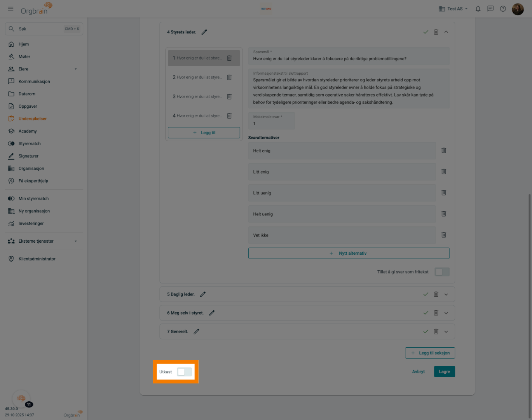Screen dimensions: 532x420
Task: Open the Orgbrain assistant bubble with badge 11
Action: [x=21, y=399]
